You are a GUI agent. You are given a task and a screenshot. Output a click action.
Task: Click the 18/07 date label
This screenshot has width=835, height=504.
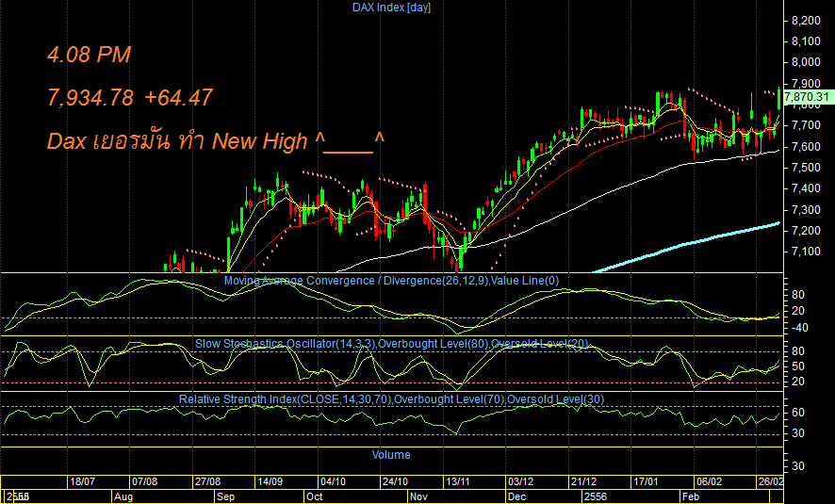[82, 481]
